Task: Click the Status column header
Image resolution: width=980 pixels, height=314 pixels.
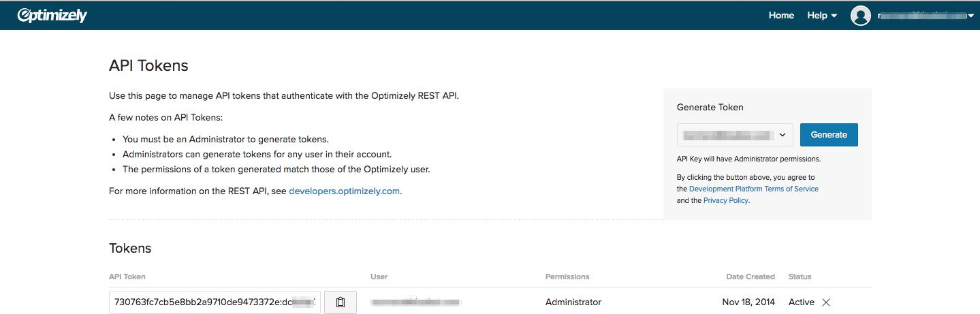Action: (x=800, y=277)
